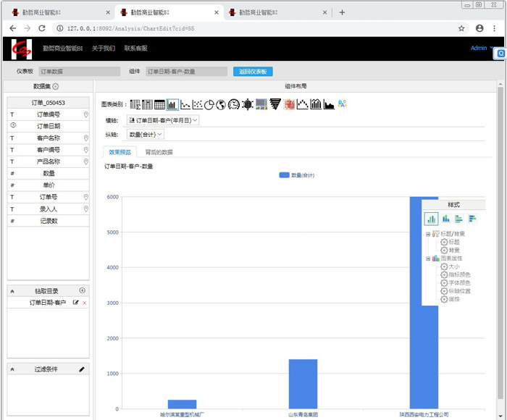Click the 返回仪表板 button
The image size is (507, 420).
253,72
